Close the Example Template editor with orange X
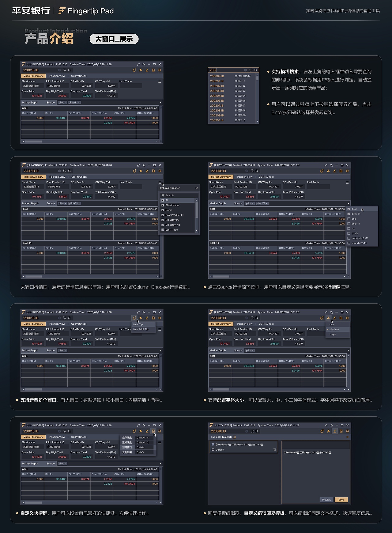 [347, 437]
